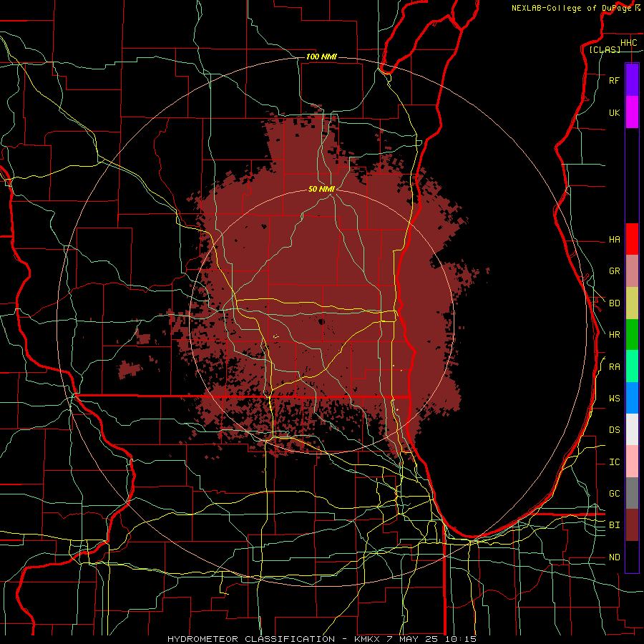
Task: Click the HA legend label
Action: click(614, 239)
